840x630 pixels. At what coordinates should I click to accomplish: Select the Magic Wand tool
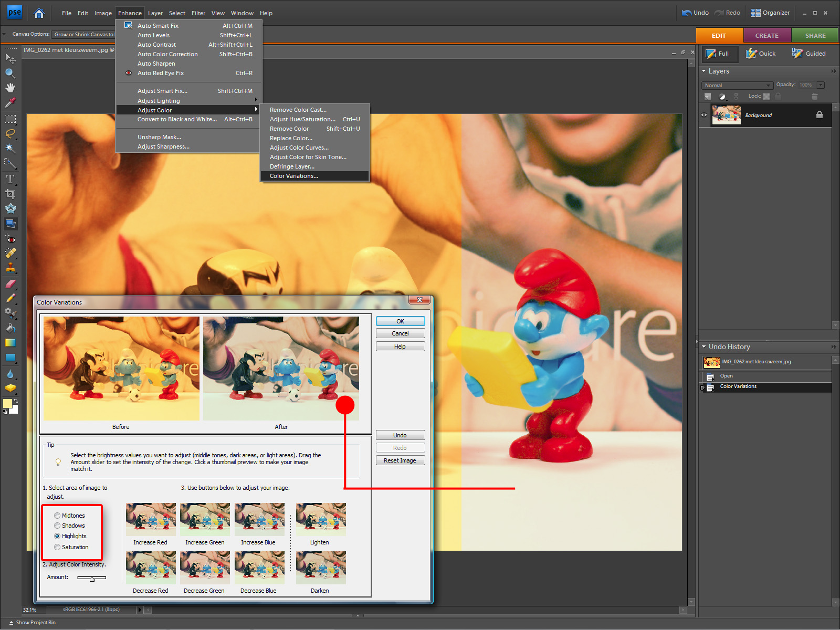click(x=10, y=149)
